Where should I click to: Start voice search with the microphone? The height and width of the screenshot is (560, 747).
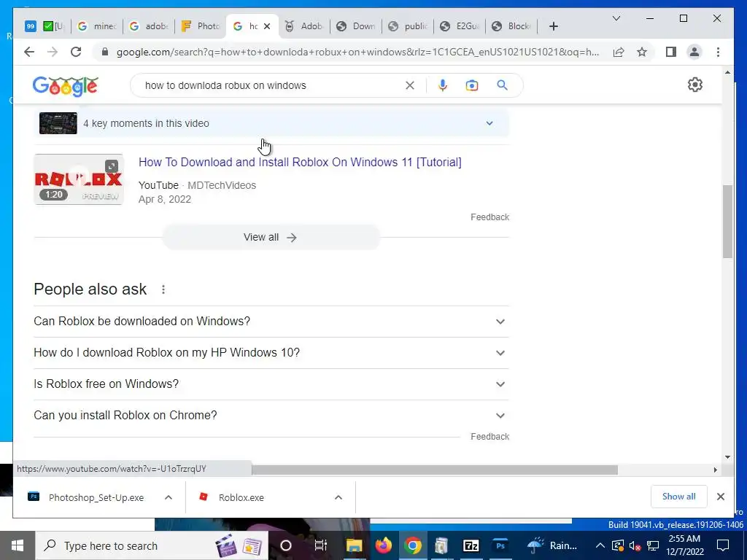(443, 85)
